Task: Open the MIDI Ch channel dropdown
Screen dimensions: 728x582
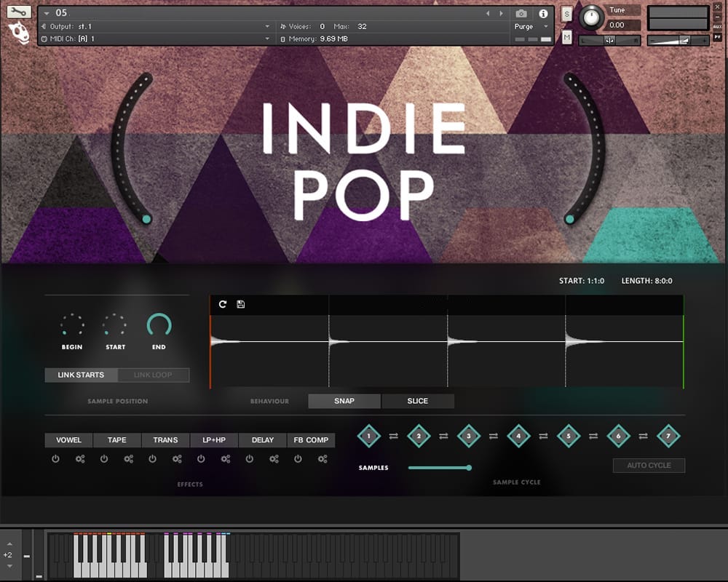Action: pos(267,39)
